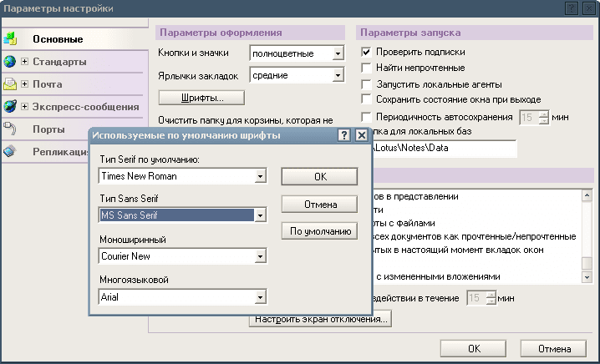
Task: Click the globe icon beside Стандарты
Action: (10, 62)
